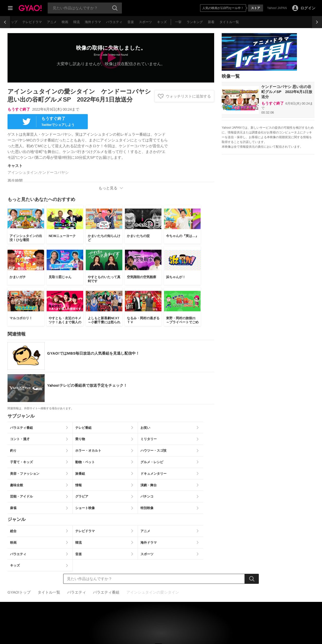This screenshot has height=644, width=322.
Task: Open Yahoo!テレビ番組表 related info item
Action: click(x=111, y=388)
